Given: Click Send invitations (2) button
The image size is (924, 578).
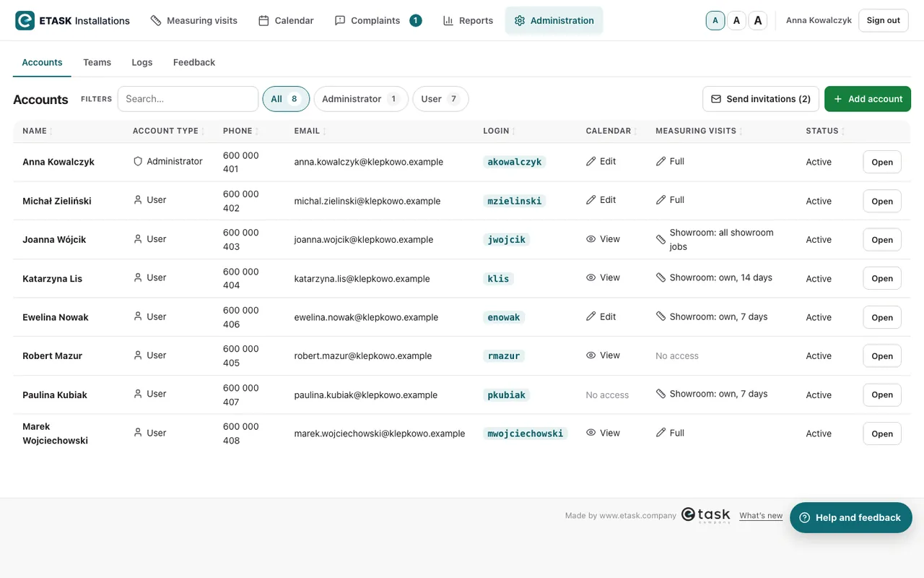Looking at the screenshot, I should pos(761,99).
